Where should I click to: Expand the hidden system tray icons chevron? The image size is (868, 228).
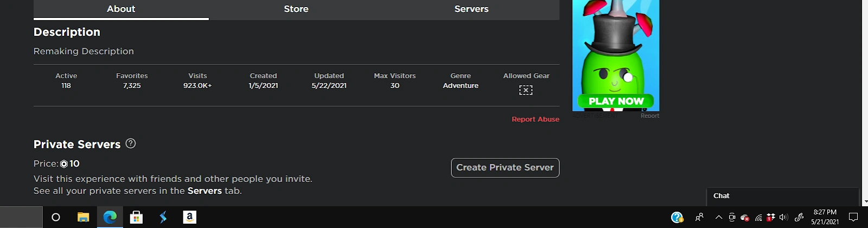(x=719, y=218)
